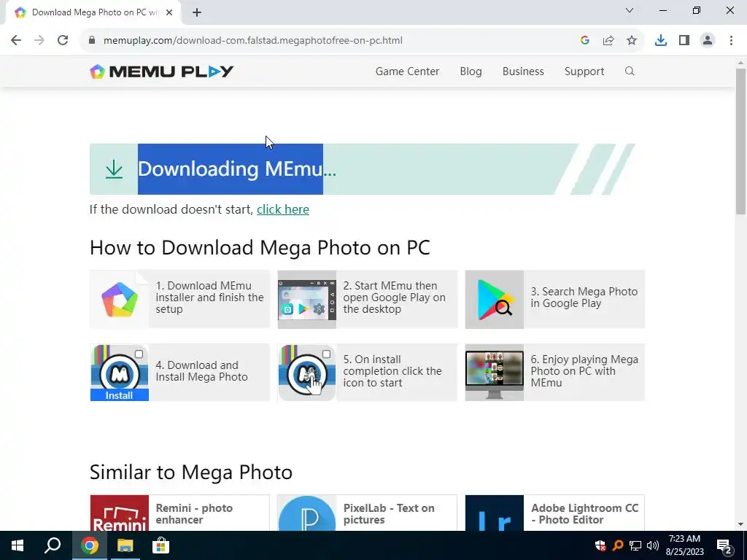Click the orange magnifier tray icon
The height and width of the screenshot is (560, 747).
[618, 545]
